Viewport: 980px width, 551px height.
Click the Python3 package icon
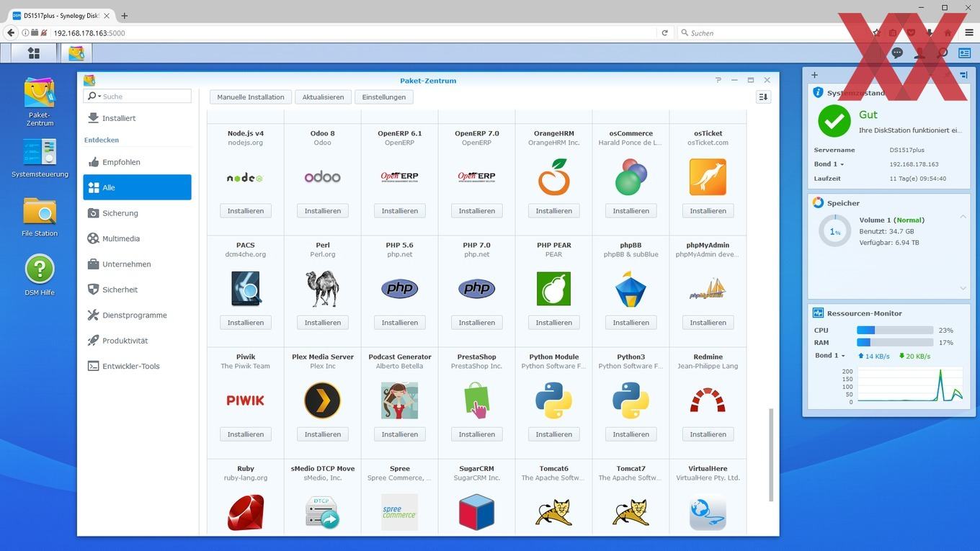point(631,400)
